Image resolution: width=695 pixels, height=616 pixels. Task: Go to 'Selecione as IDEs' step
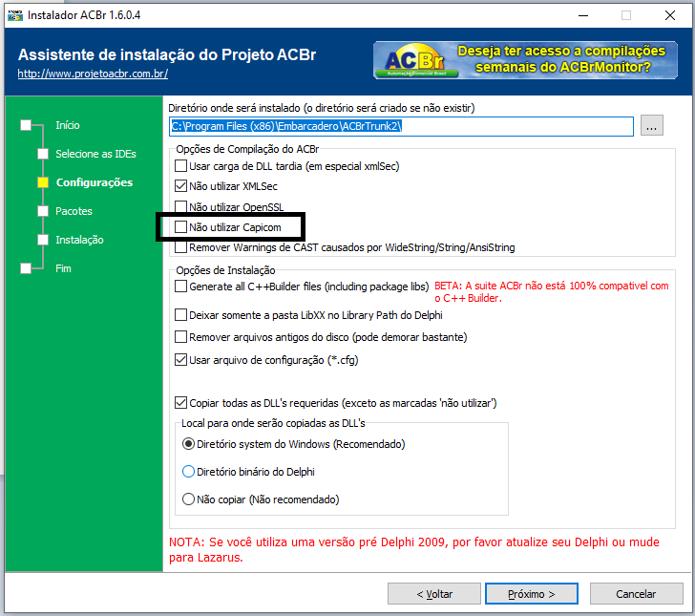95,154
